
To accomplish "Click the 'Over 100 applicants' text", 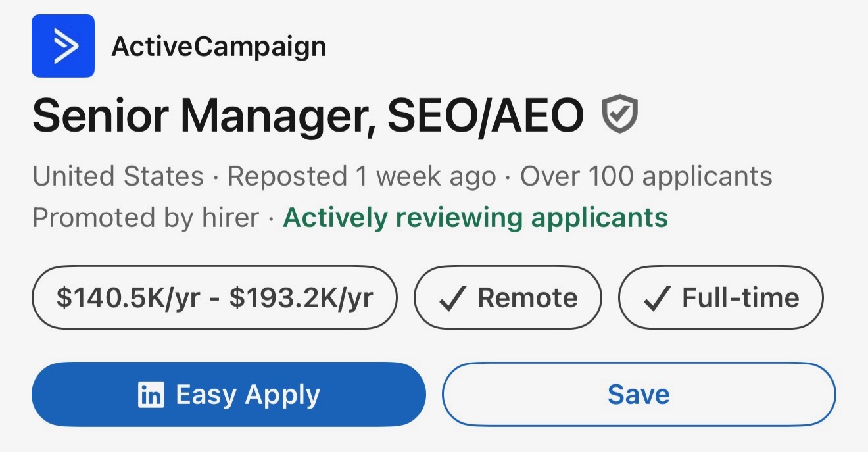I will tap(646, 176).
